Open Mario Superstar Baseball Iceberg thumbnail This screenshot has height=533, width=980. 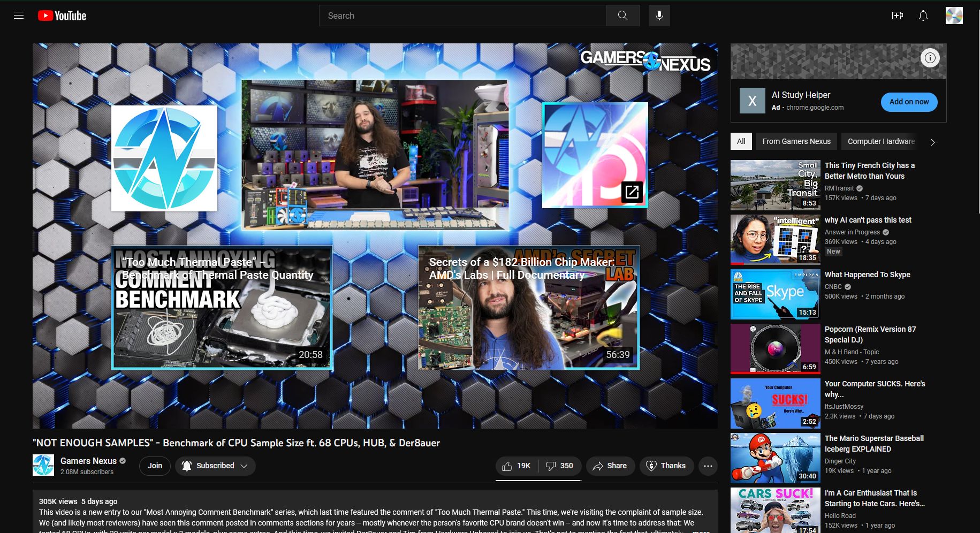coord(775,458)
